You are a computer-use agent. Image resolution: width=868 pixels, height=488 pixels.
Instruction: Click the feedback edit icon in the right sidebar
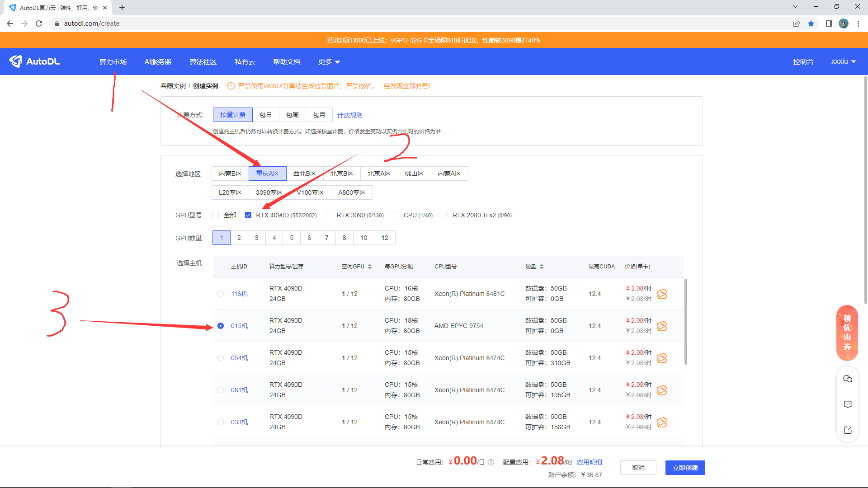[x=848, y=430]
